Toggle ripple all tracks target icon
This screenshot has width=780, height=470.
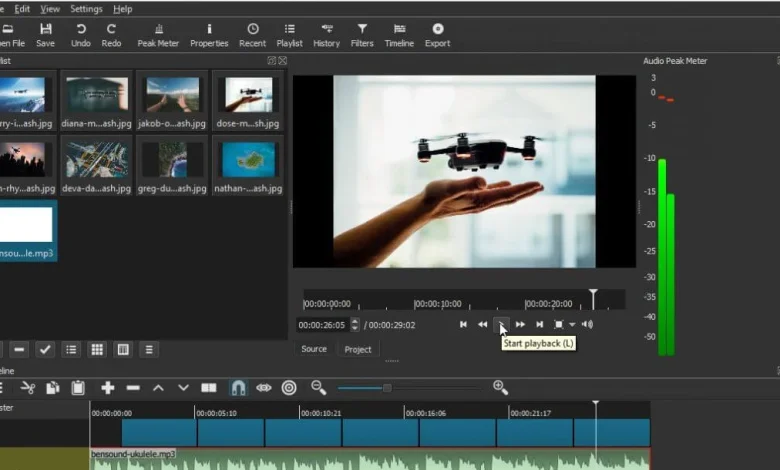[289, 387]
